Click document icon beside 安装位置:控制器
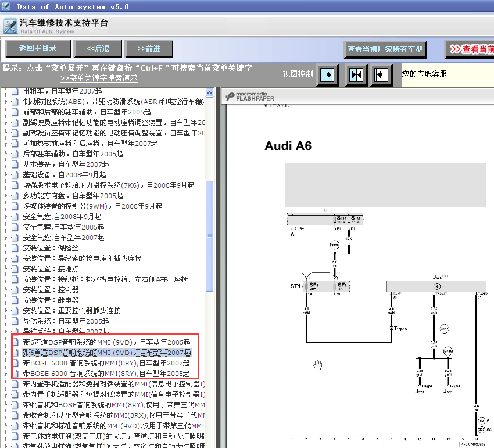This screenshot has width=494, height=448. (15, 289)
